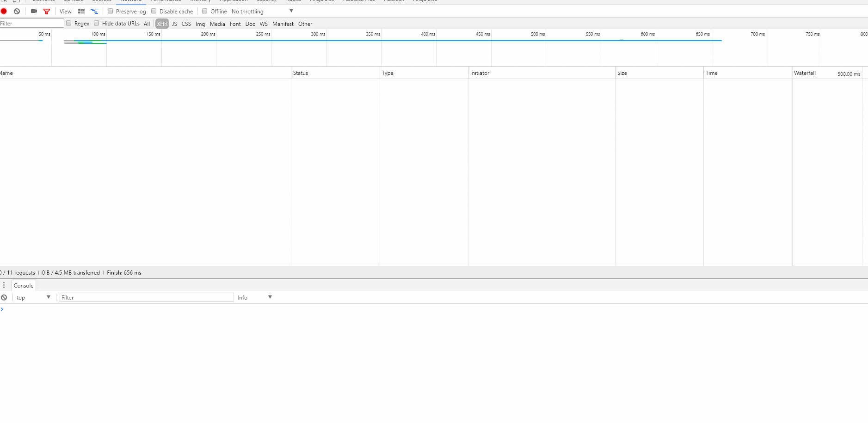Toggle capture screenshots camera icon
Image resolution: width=868 pixels, height=423 pixels.
coord(34,11)
